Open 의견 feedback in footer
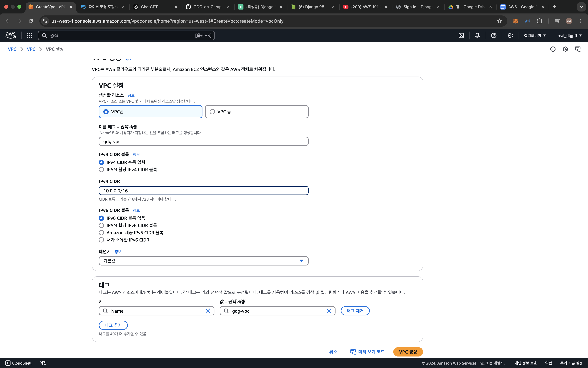Image resolution: width=588 pixels, height=368 pixels. [43, 363]
